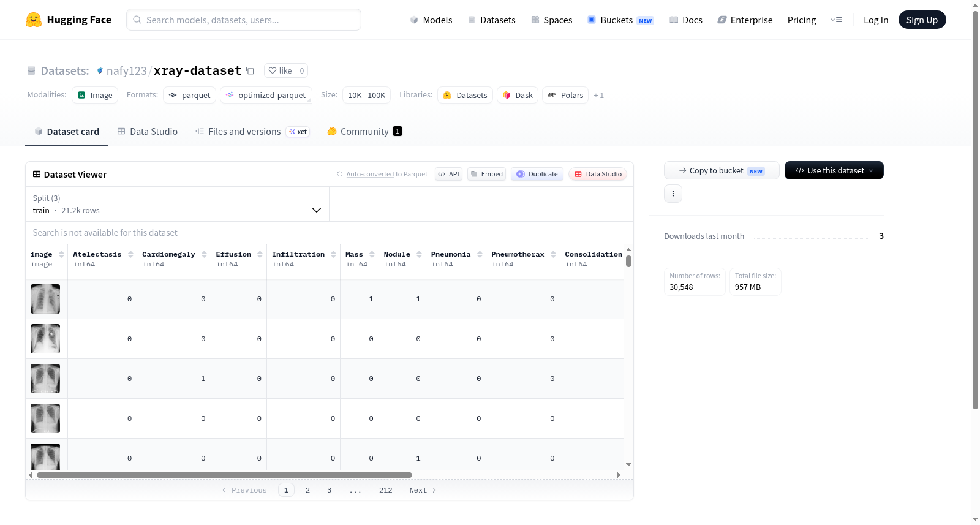Open Enterprise in top navigation
The width and height of the screenshot is (980, 525).
[745, 20]
